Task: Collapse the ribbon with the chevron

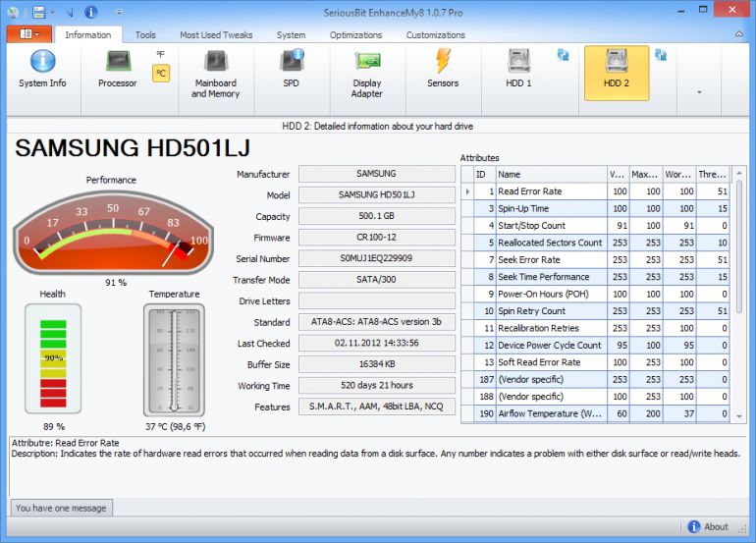Action: click(738, 34)
